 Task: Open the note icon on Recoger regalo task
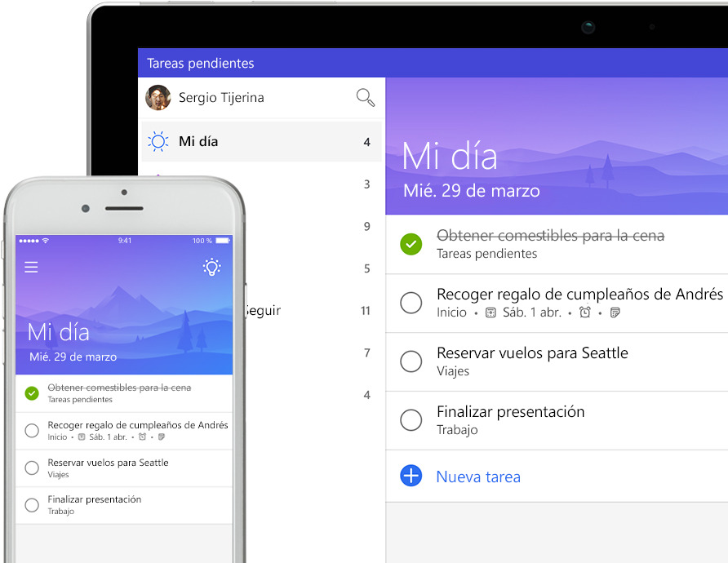(615, 313)
